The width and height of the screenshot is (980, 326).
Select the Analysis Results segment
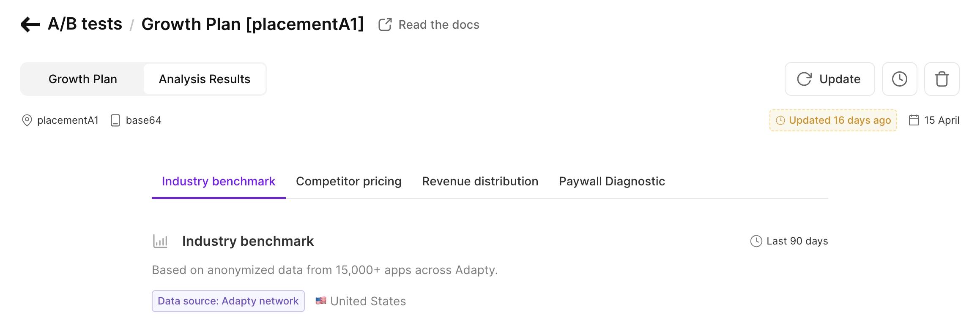(x=205, y=79)
